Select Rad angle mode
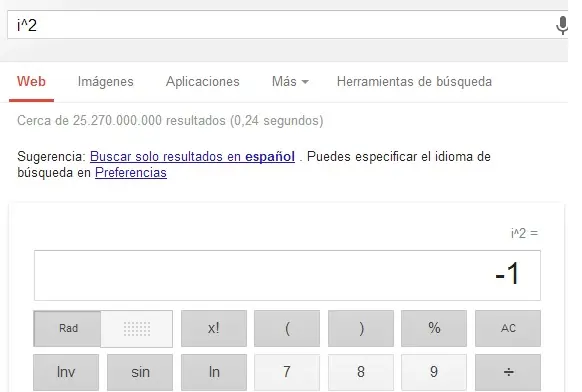 (67, 329)
